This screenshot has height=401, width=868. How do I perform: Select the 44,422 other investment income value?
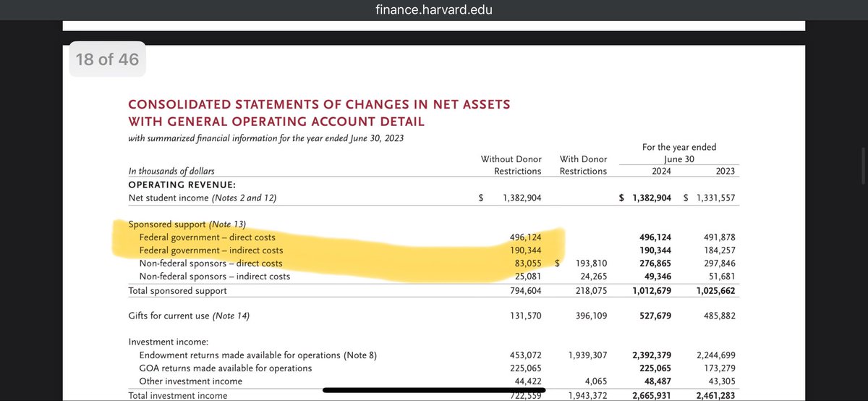coord(527,381)
